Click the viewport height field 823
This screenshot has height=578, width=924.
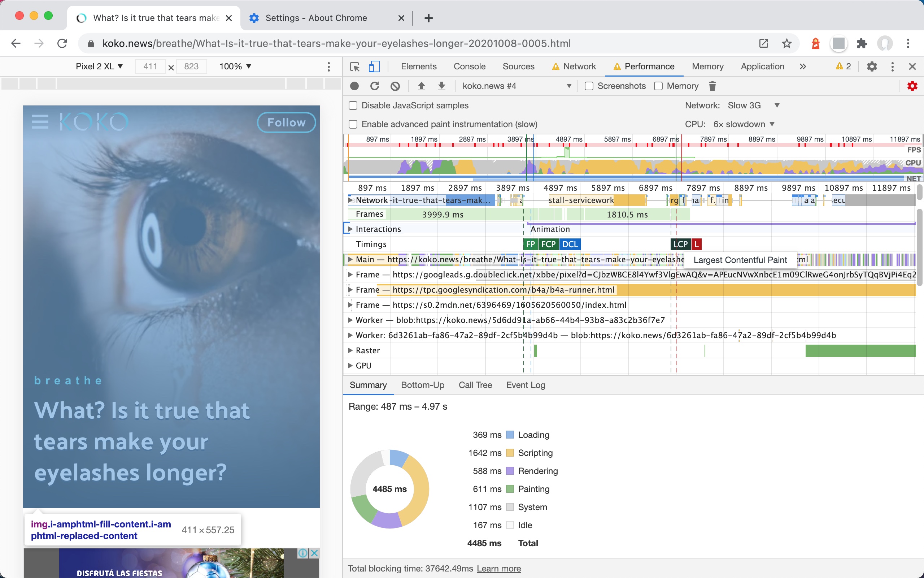191,66
